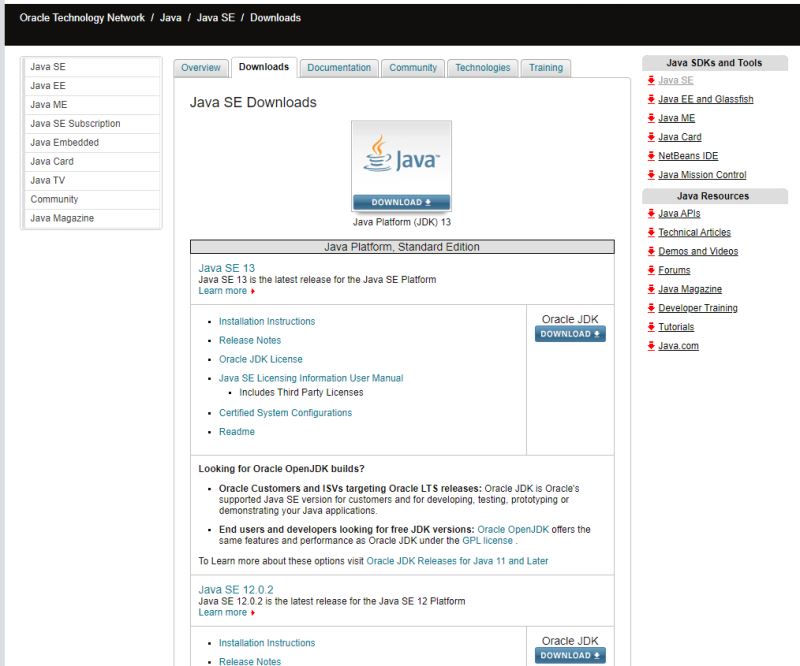Click red arrow icon beside Java.com
The image size is (800, 666).
point(651,346)
